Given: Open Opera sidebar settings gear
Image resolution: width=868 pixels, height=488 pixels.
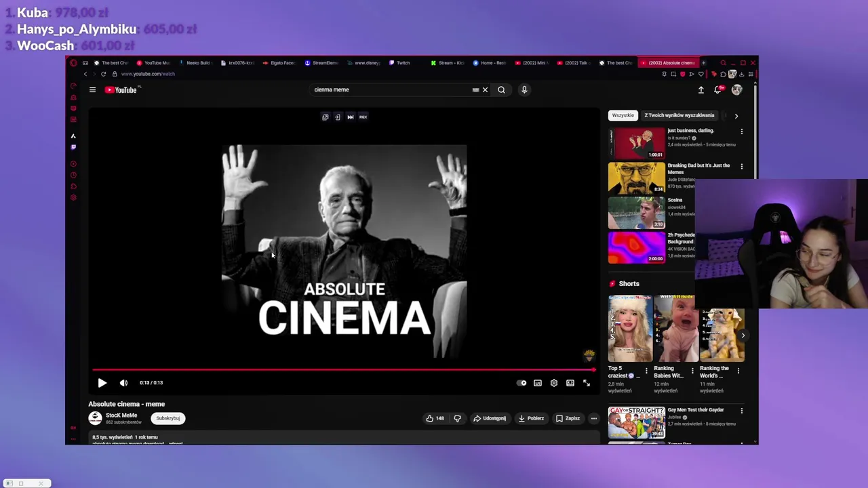Looking at the screenshot, I should pyautogui.click(x=73, y=198).
